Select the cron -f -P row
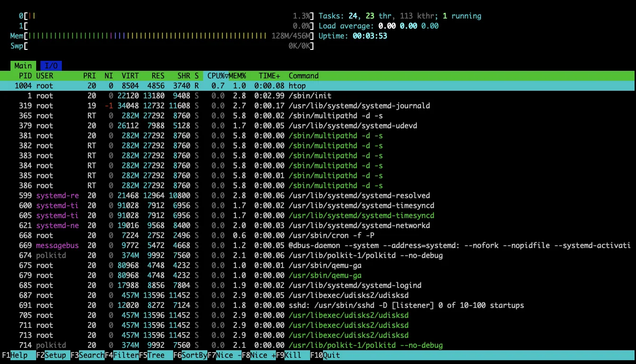Screen dimensions: 636x364 coord(318,236)
